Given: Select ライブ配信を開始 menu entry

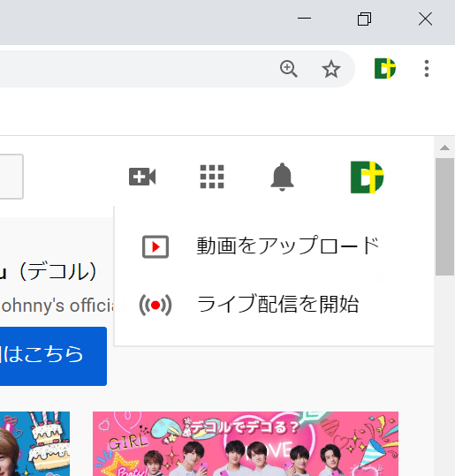Looking at the screenshot, I should click(x=274, y=305).
